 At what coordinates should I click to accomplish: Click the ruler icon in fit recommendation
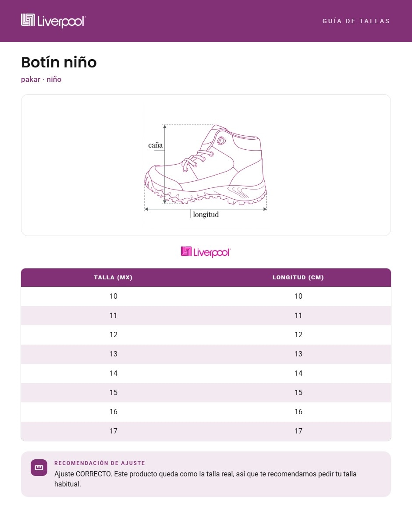tap(39, 468)
